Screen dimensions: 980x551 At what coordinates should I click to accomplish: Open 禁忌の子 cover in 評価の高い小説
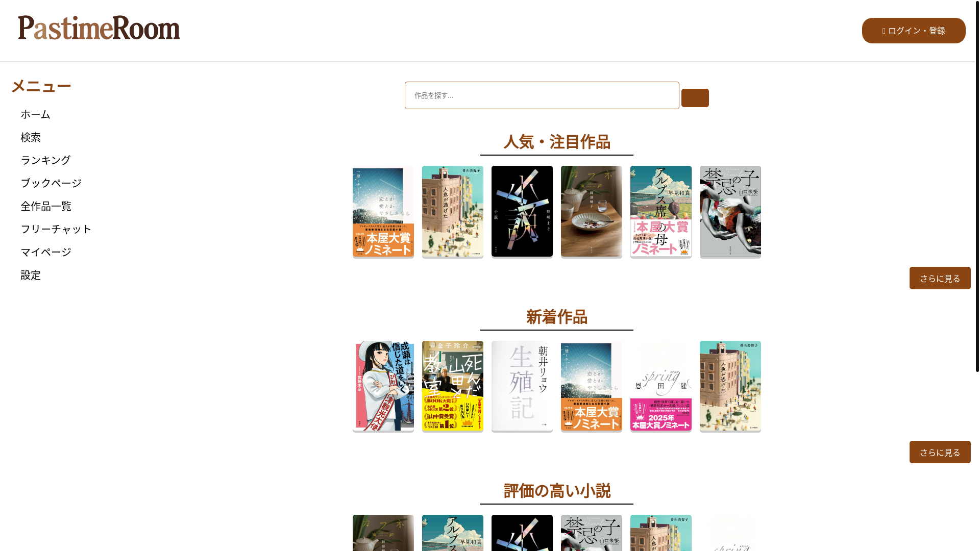click(x=592, y=533)
